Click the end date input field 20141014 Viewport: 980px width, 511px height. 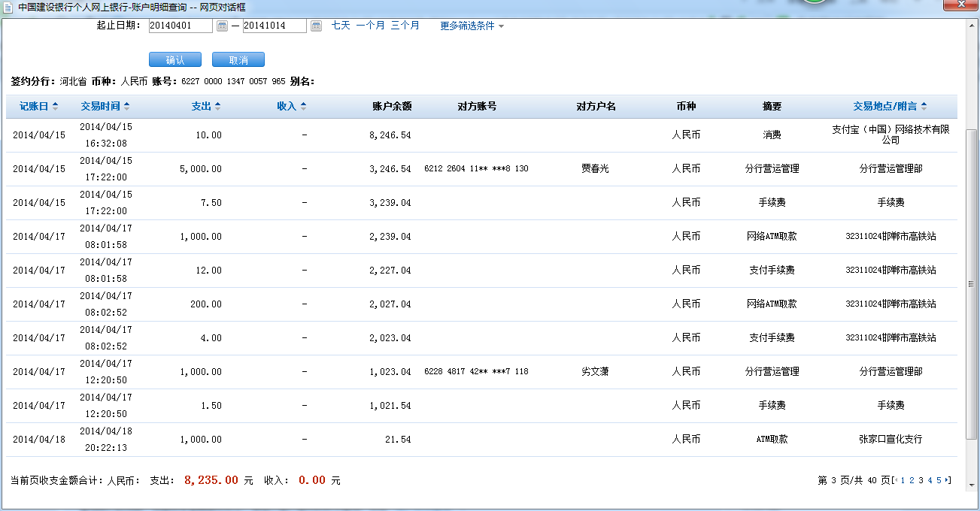tap(275, 26)
